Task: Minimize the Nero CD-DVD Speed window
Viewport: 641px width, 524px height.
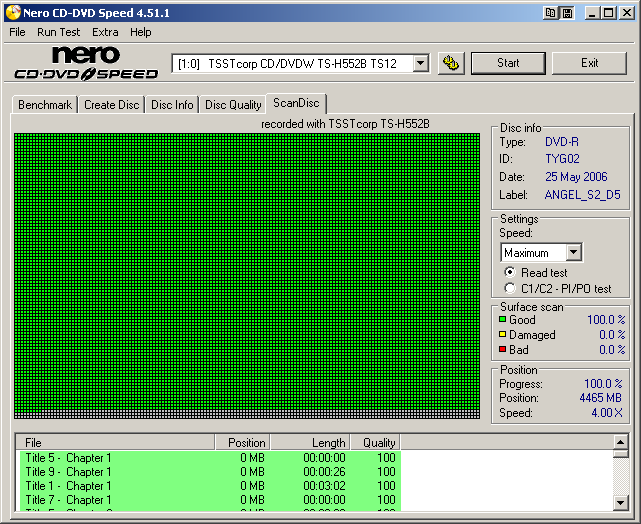Action: point(592,13)
